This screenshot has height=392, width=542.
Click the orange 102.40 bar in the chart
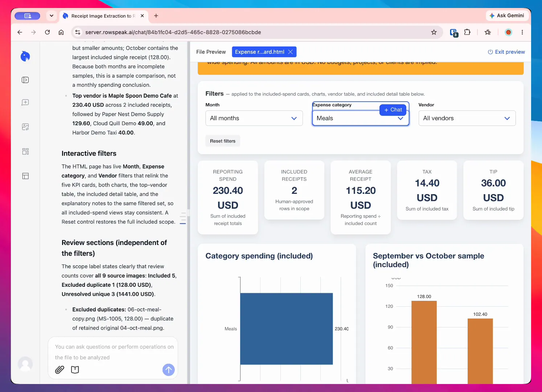pyautogui.click(x=480, y=351)
